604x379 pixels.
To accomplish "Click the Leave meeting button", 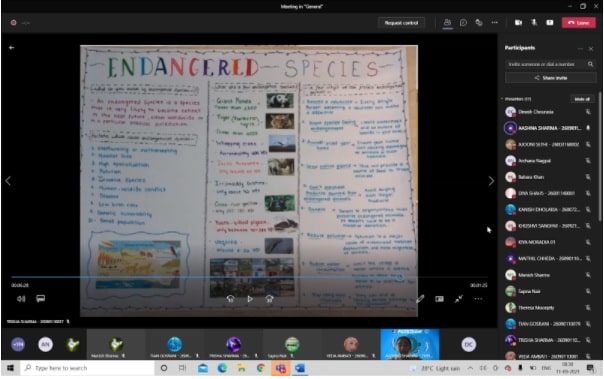I will click(x=579, y=23).
